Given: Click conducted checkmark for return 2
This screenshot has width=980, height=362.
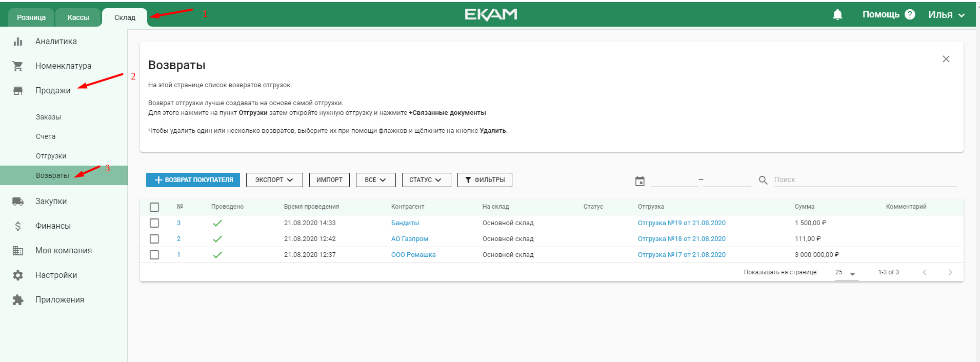Looking at the screenshot, I should pos(217,239).
